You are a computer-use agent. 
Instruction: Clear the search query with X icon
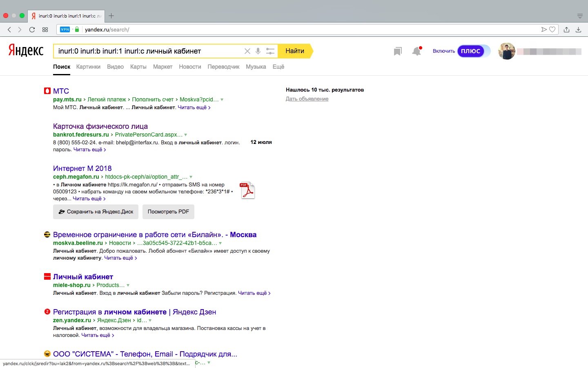click(247, 51)
